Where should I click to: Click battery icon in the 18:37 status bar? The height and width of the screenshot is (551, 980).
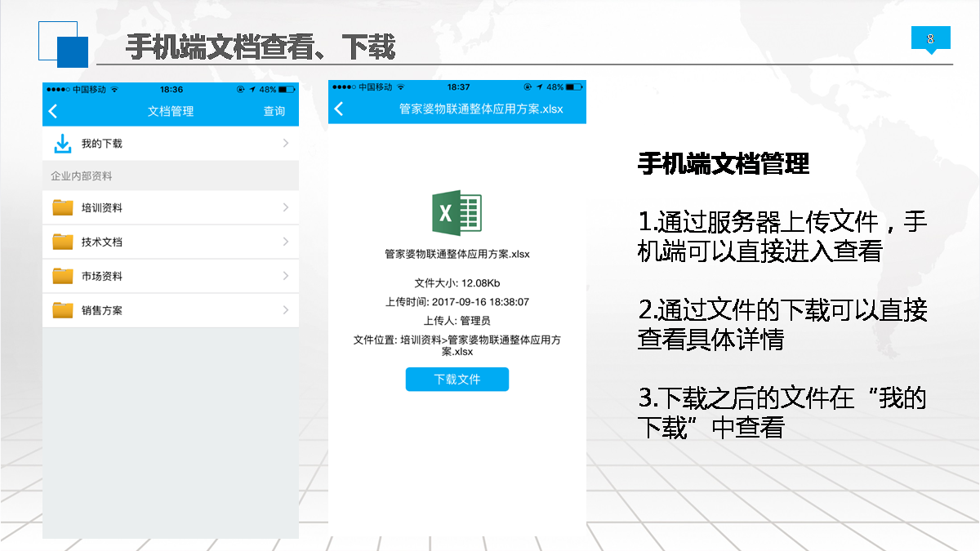tap(574, 87)
